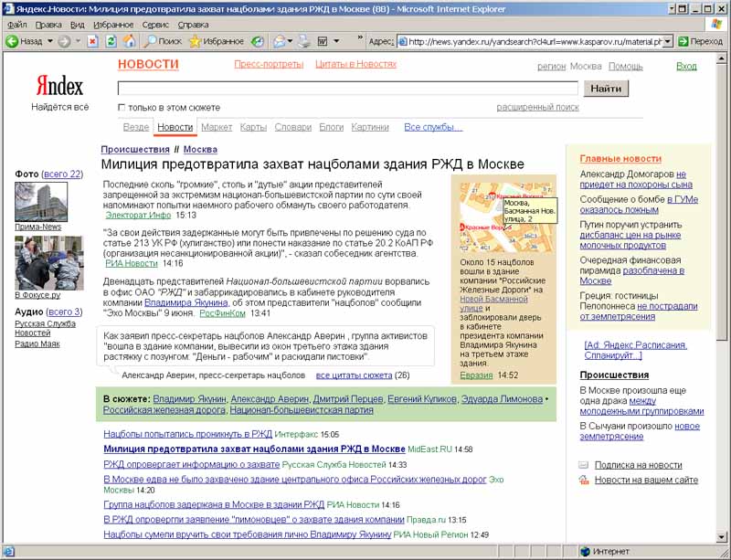Viewport: 731px width, 560px height.
Task: Click the Stop loading toolbar icon
Action: point(93,41)
